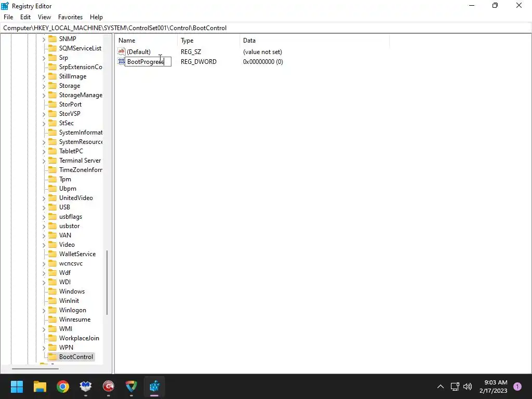Expand the Video key
The image size is (532, 399).
(x=44, y=245)
